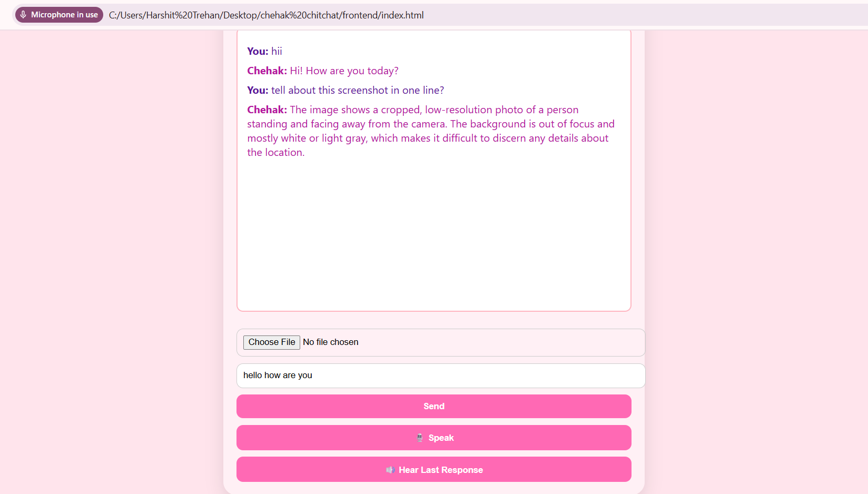Image resolution: width=868 pixels, height=494 pixels.
Task: Click the microphone emoji on the Speak button
Action: click(x=420, y=438)
